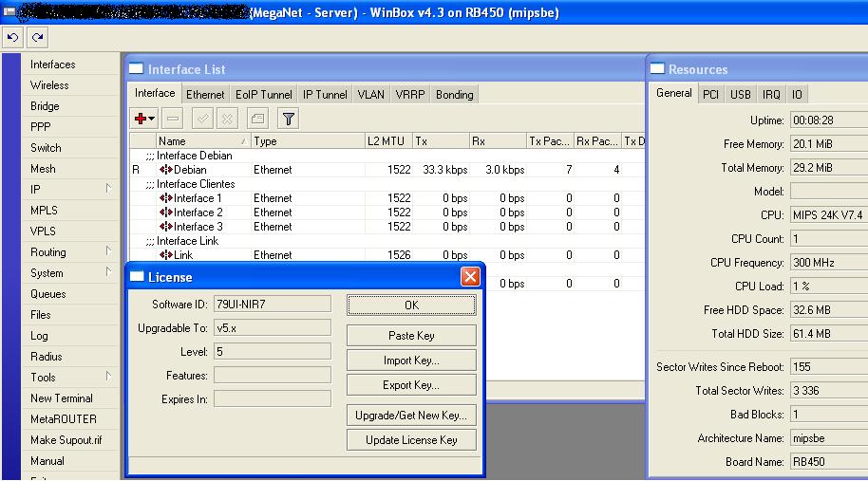
Task: Sort by the Name column header
Action: 203,141
